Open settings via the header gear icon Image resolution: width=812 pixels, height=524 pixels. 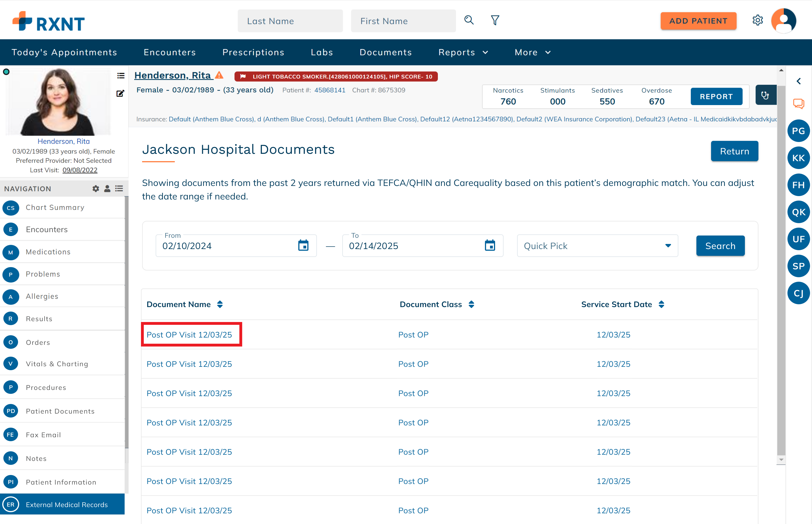coord(758,20)
